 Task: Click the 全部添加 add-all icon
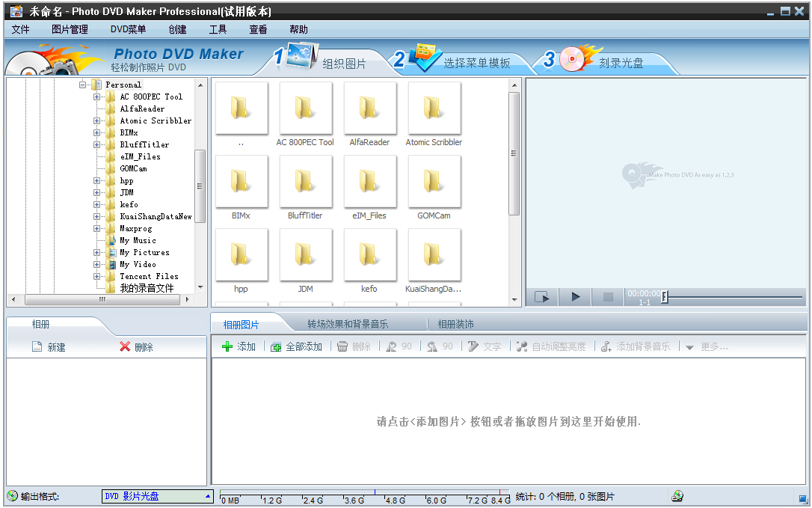click(x=277, y=347)
